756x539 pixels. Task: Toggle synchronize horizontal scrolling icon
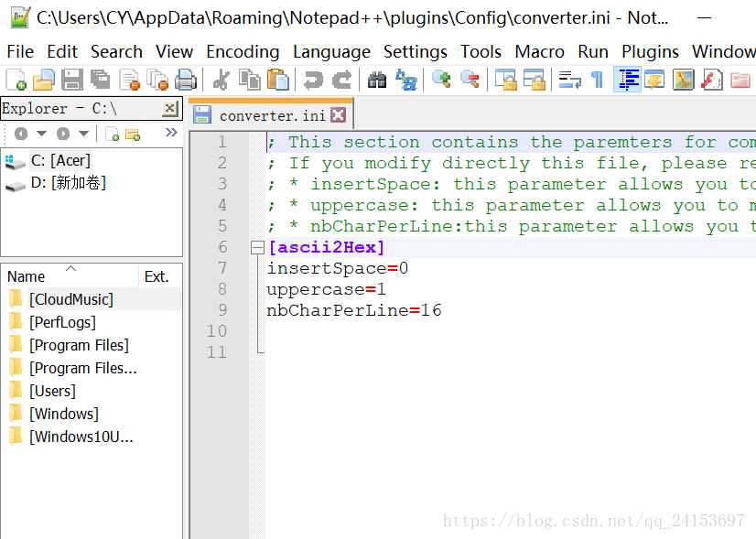[x=534, y=80]
